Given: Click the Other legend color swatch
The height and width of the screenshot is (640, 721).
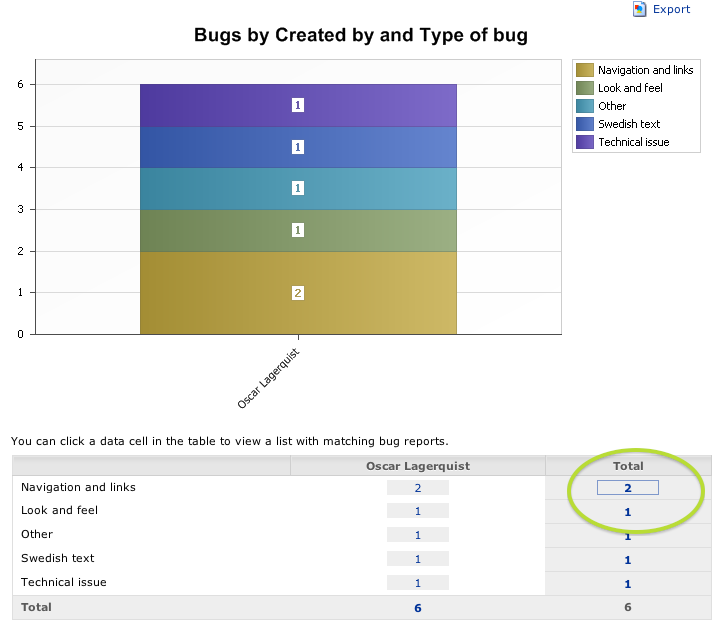Looking at the screenshot, I should pyautogui.click(x=585, y=106).
